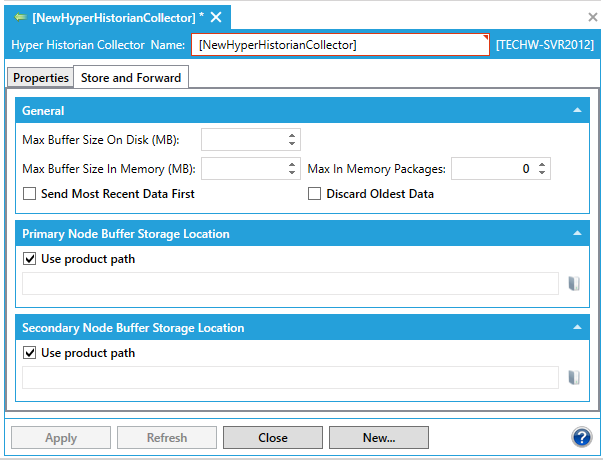This screenshot has height=460, width=603.
Task: Check the Discard Oldest Data box
Action: click(x=315, y=194)
